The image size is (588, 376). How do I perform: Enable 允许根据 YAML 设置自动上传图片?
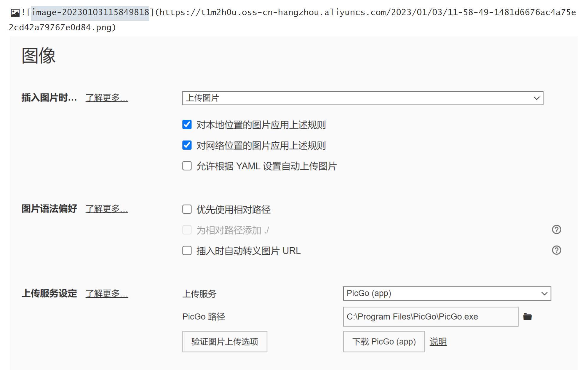pos(187,166)
